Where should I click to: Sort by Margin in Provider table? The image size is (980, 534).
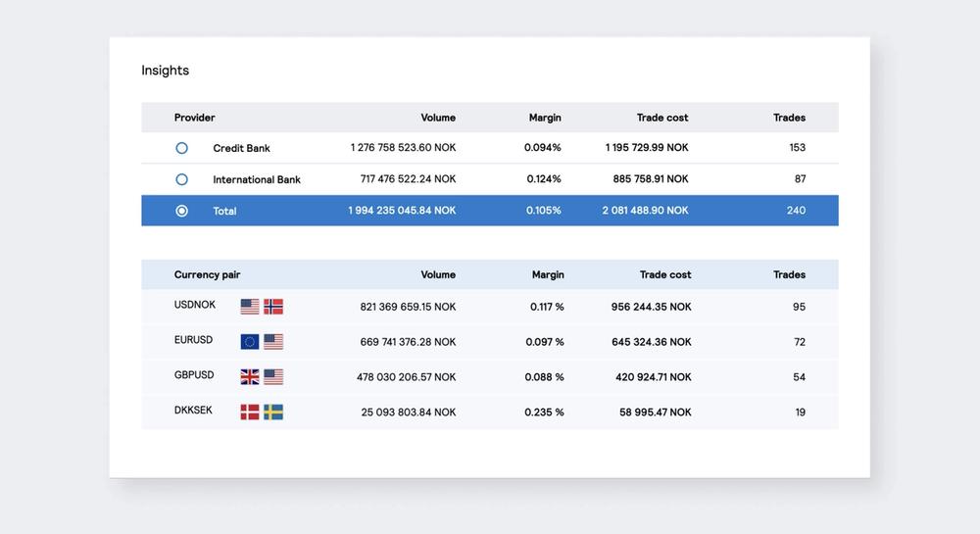tap(545, 118)
